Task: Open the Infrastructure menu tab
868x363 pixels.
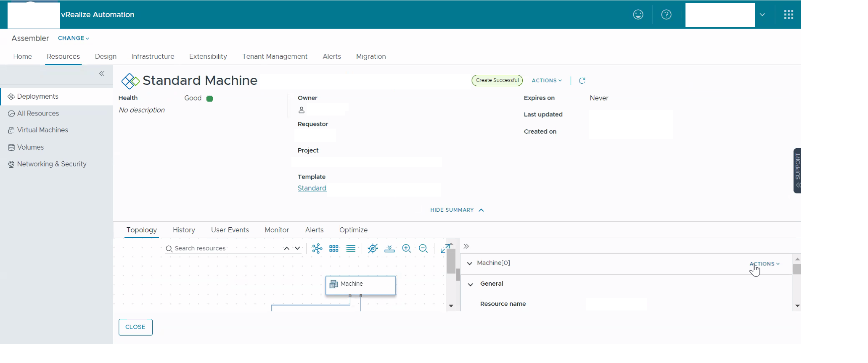Action: [x=153, y=56]
